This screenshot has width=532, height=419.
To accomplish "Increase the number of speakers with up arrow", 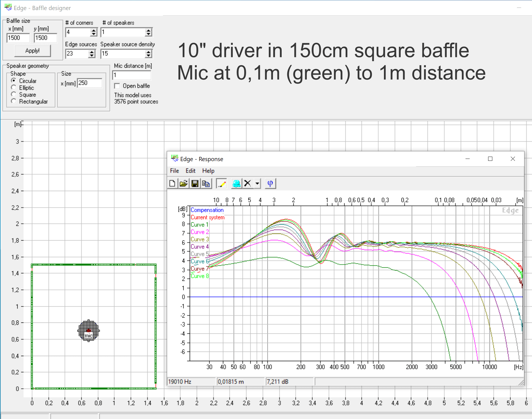I will click(x=149, y=30).
